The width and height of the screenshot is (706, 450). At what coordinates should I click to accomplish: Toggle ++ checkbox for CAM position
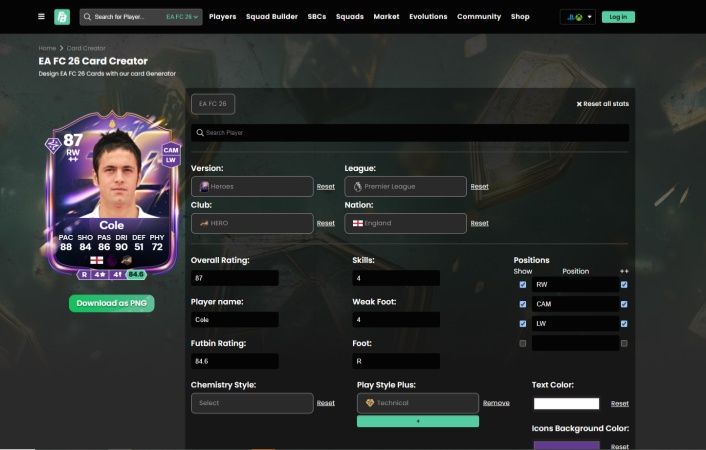[624, 304]
